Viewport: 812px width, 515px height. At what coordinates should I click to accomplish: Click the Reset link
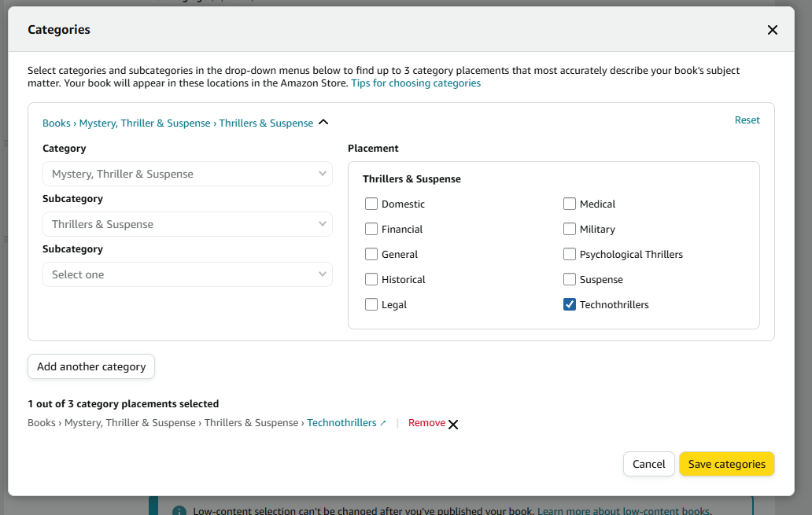click(747, 120)
